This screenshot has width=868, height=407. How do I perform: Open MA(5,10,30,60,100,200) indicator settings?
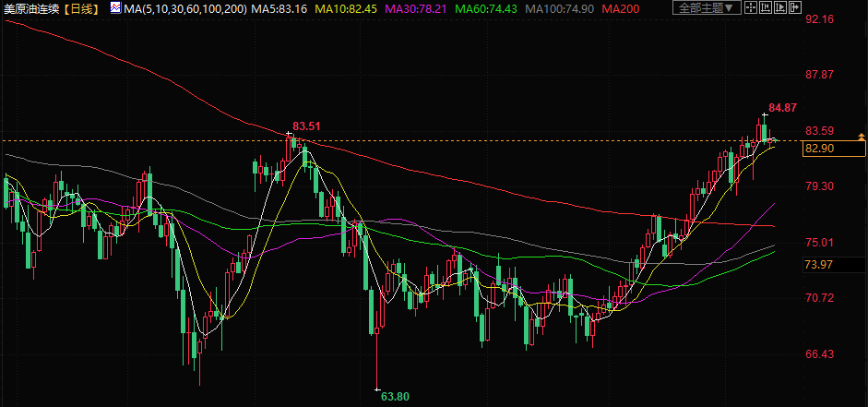point(170,8)
